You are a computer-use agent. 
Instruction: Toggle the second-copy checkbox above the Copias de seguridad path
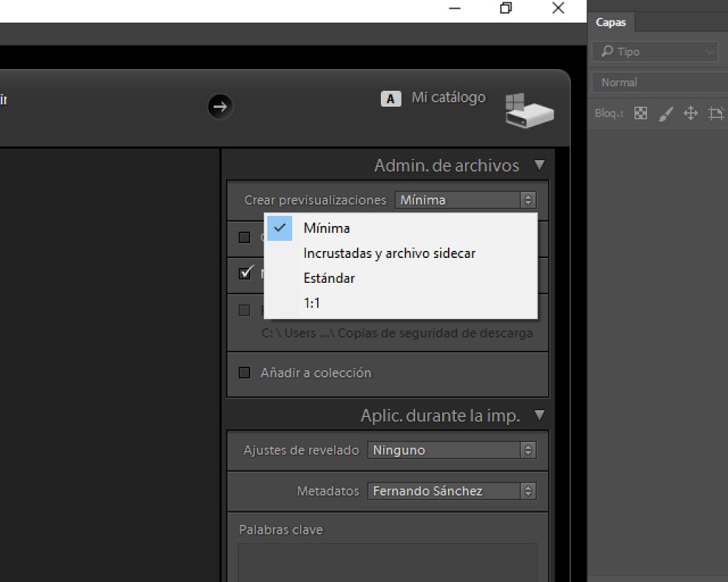(245, 310)
